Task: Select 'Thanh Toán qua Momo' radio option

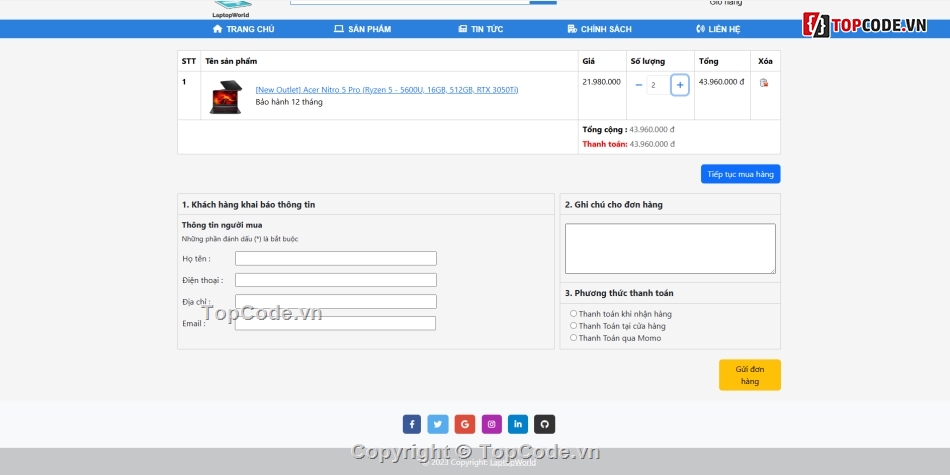Action: [573, 338]
